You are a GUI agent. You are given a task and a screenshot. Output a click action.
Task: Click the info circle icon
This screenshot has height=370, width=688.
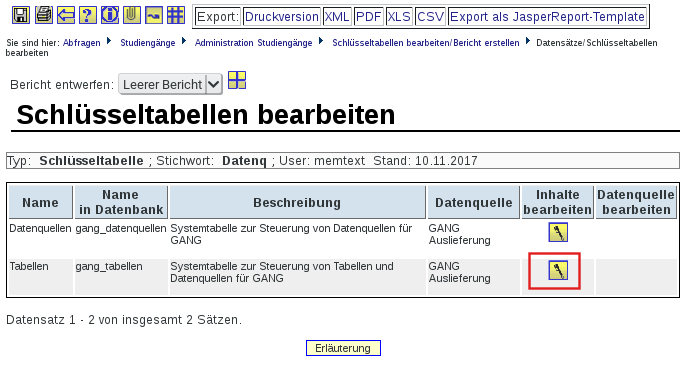click(x=110, y=15)
